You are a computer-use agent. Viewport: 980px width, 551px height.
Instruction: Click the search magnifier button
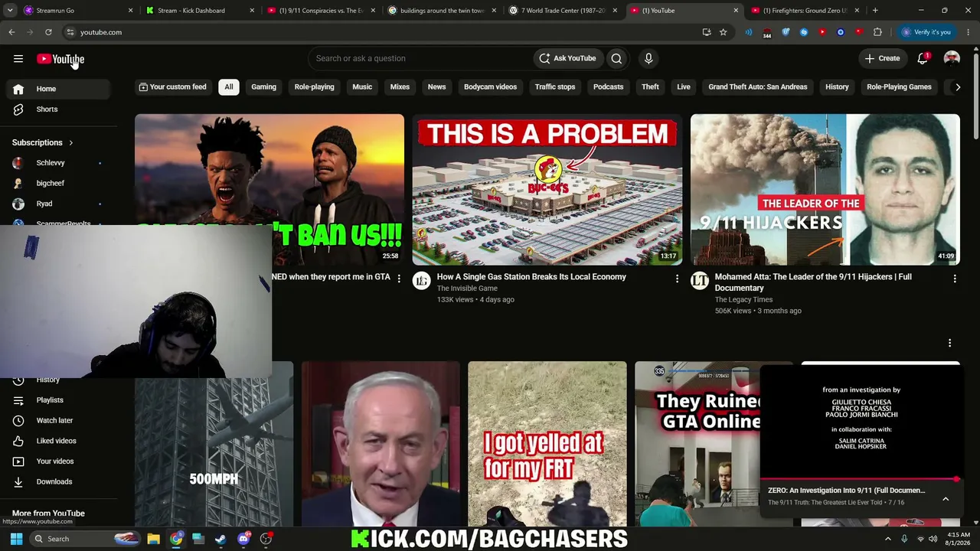point(616,58)
